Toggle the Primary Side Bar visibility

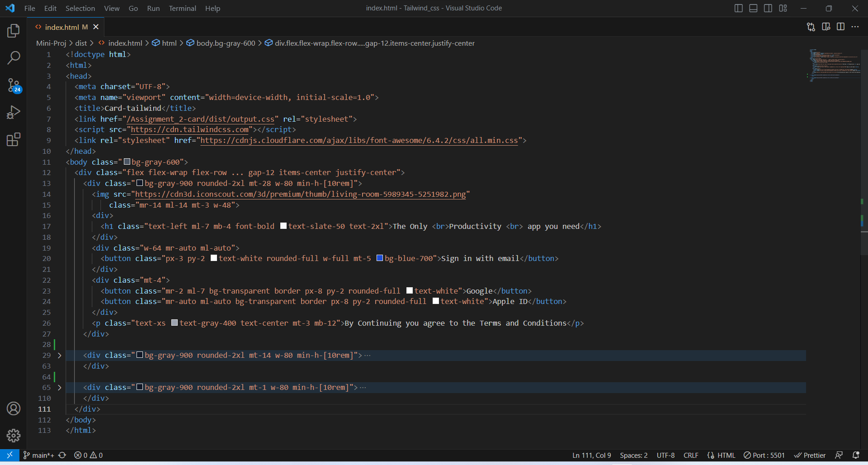pos(739,8)
